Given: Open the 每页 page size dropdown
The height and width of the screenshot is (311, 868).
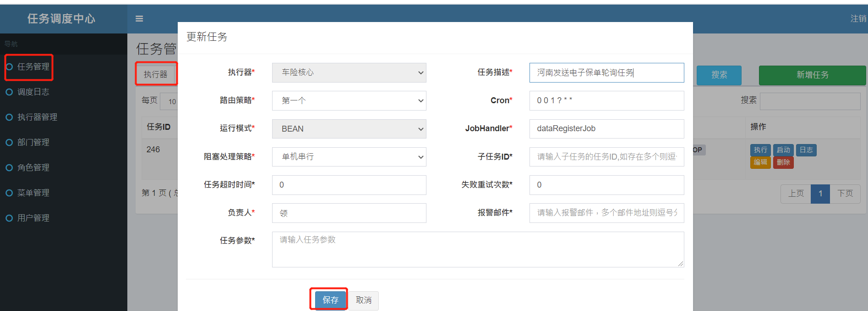Looking at the screenshot, I should tap(169, 101).
